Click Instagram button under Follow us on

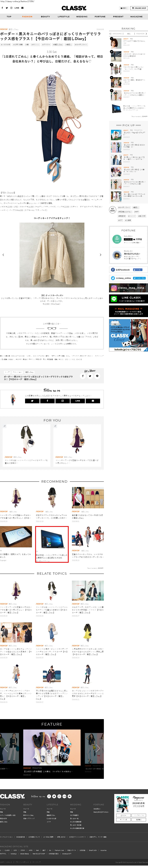pyautogui.click(x=62, y=401)
